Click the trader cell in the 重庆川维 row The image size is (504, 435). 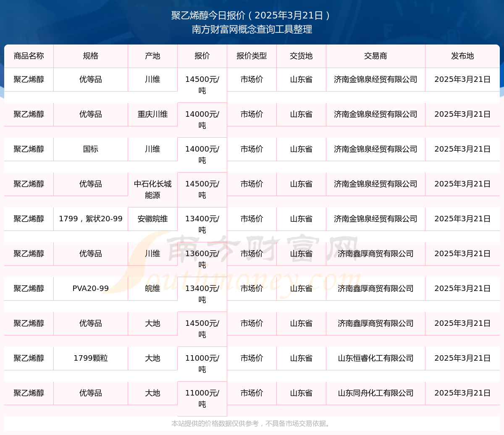(375, 114)
